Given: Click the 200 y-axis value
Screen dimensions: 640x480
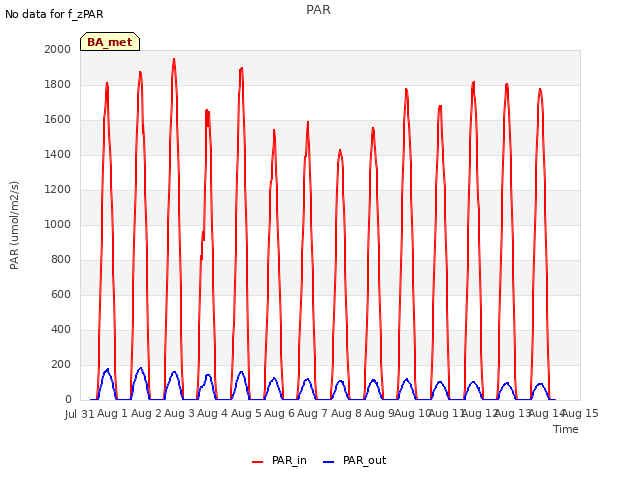Looking at the screenshot, I should pos(61,364).
